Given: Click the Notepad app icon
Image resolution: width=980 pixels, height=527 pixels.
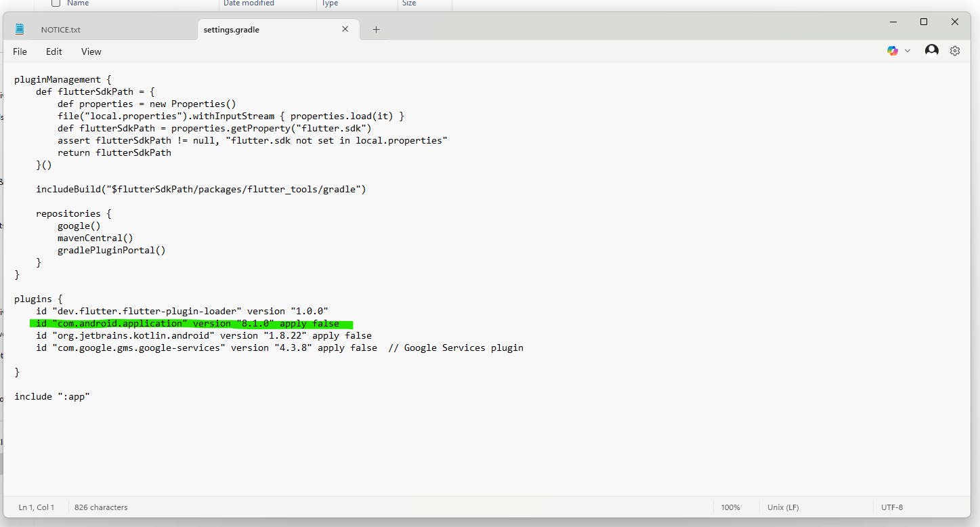Looking at the screenshot, I should (20, 29).
